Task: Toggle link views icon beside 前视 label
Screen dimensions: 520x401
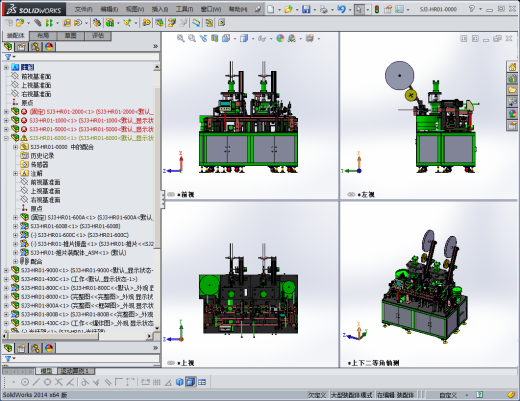Action: pos(171,194)
